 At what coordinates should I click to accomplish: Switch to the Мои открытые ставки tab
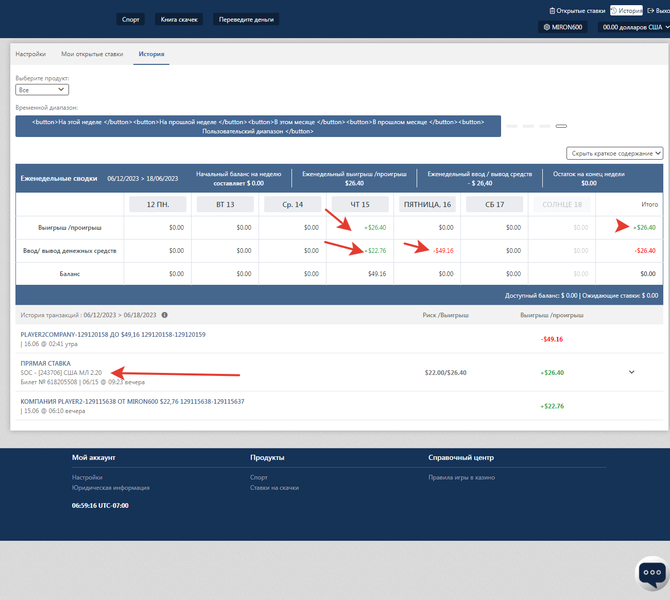(90, 53)
